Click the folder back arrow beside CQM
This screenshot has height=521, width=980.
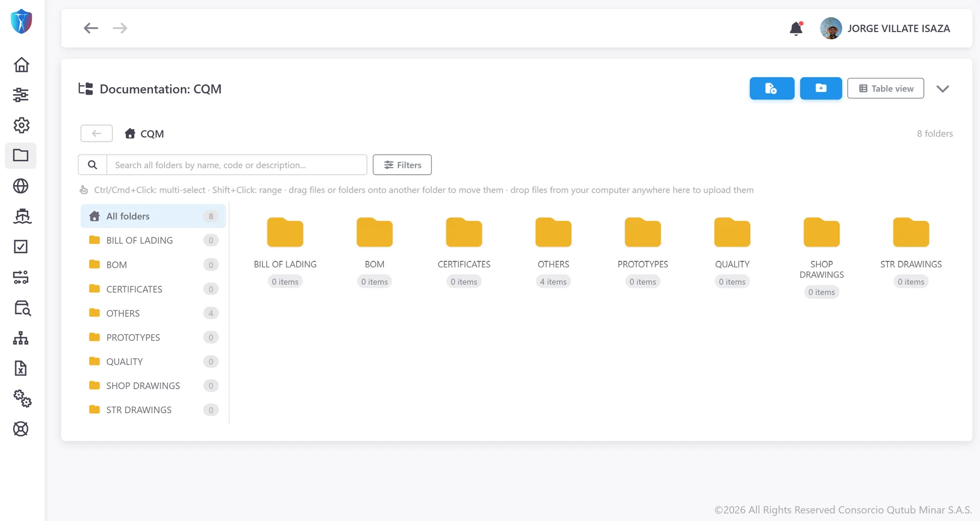[x=96, y=133]
